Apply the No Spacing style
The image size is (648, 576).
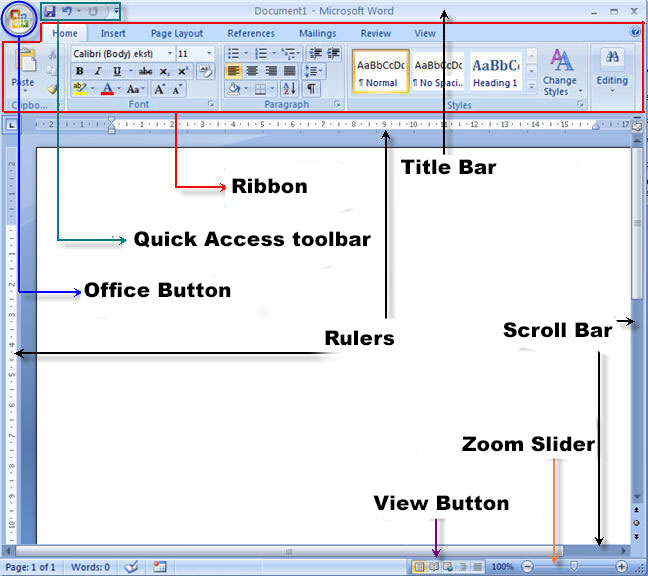[438, 71]
